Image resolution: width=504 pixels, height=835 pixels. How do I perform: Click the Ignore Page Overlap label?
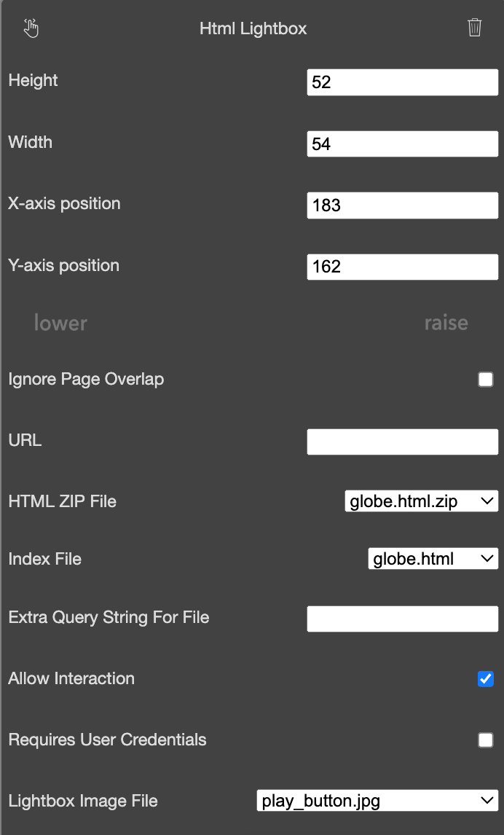tap(86, 379)
